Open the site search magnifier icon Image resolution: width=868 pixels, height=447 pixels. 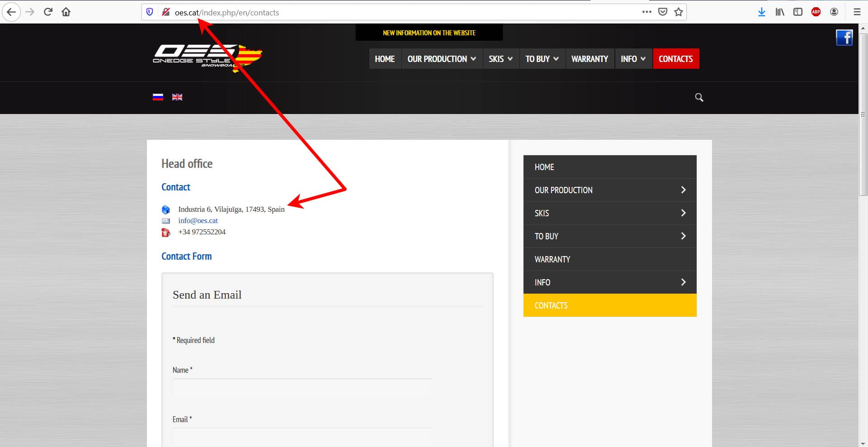coord(699,97)
